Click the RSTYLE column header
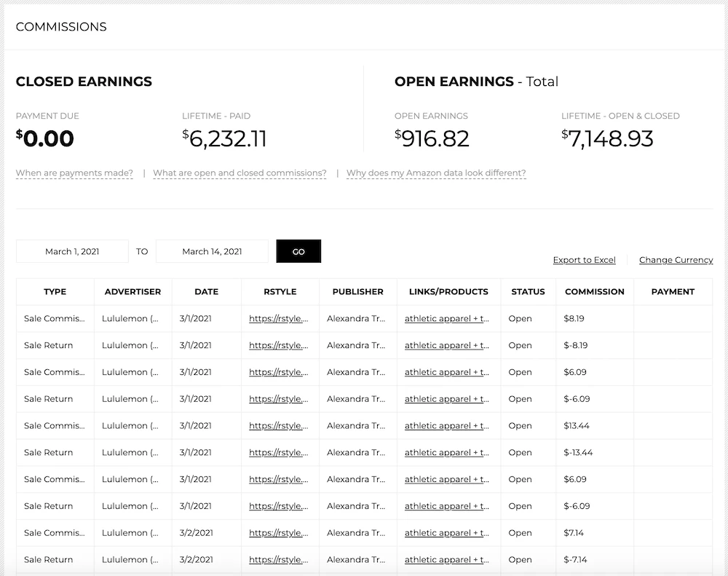 [280, 292]
